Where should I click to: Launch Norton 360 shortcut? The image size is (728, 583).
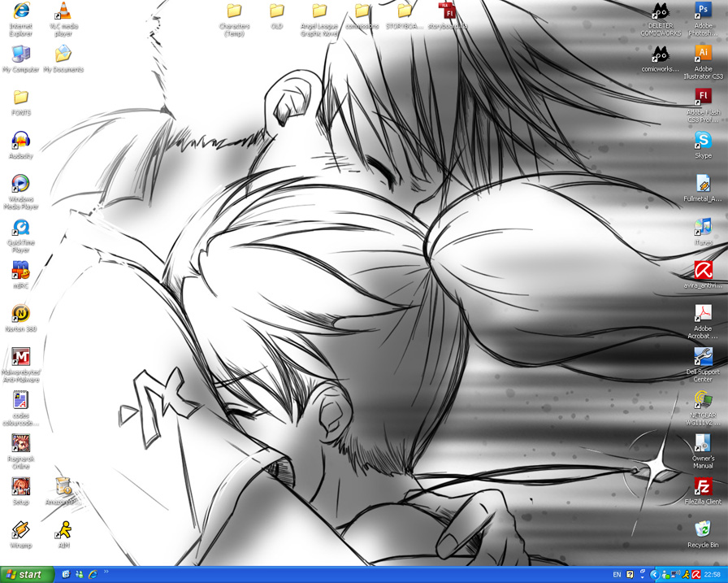pos(21,319)
